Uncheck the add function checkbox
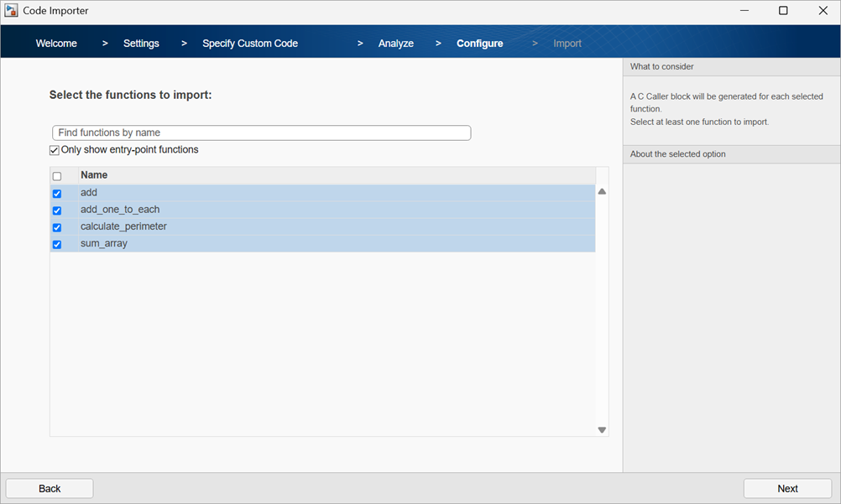The width and height of the screenshot is (841, 504). pyautogui.click(x=57, y=193)
